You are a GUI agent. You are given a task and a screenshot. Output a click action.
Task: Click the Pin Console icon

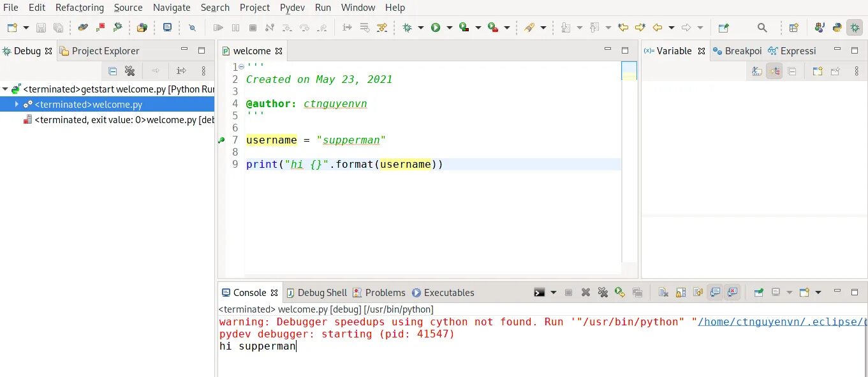coord(758,293)
